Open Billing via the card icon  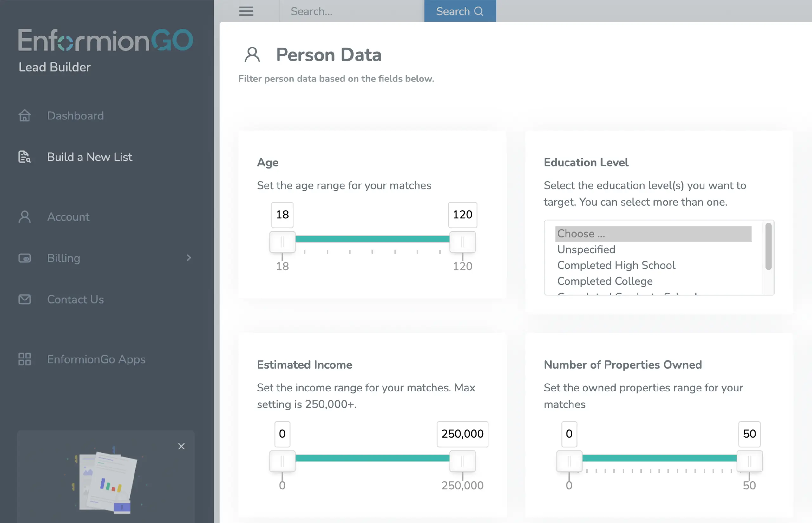[x=24, y=258]
